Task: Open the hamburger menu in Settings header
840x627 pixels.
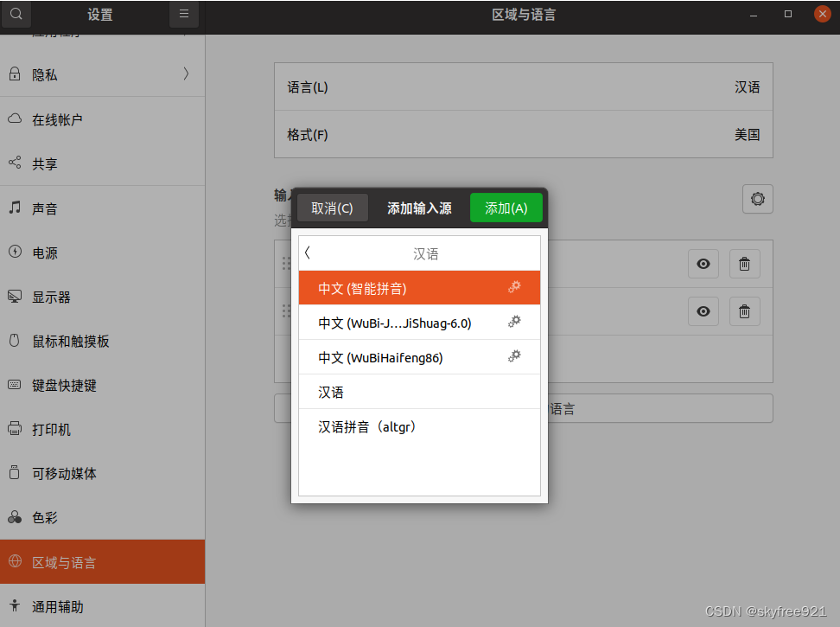Action: coord(184,14)
